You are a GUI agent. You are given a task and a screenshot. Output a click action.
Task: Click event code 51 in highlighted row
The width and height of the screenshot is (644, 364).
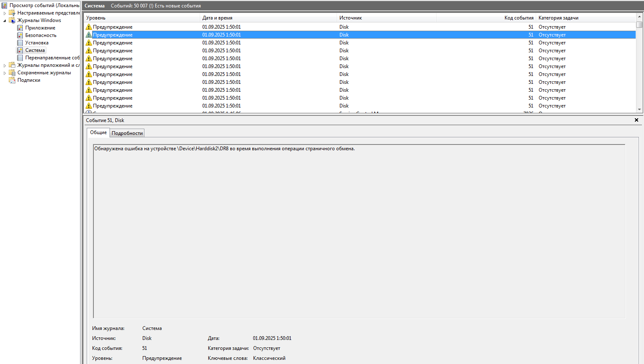(531, 35)
